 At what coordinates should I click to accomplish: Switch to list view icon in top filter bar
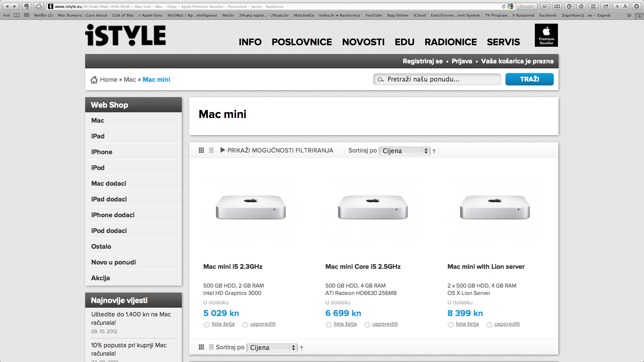pos(211,150)
